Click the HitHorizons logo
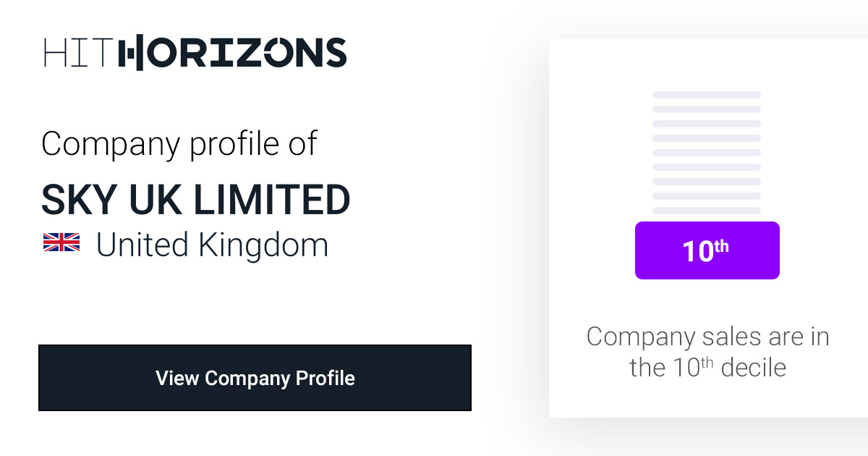Image resolution: width=868 pixels, height=456 pixels. click(195, 53)
